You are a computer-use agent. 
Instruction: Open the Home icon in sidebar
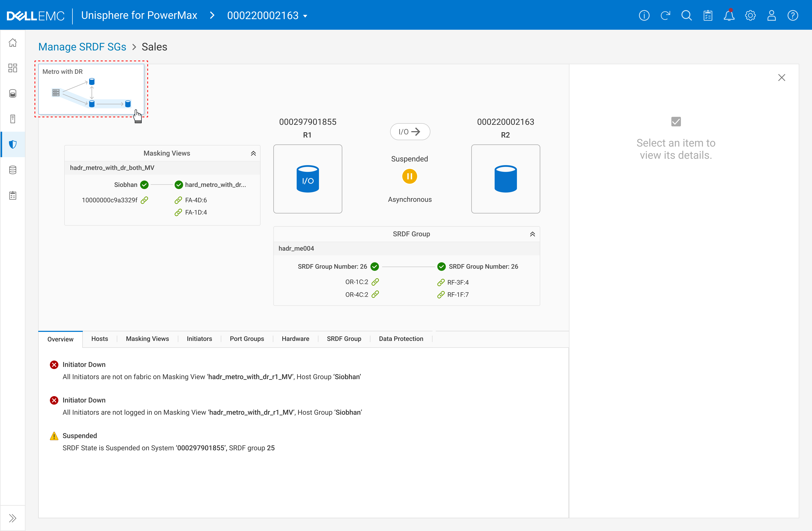pyautogui.click(x=13, y=43)
